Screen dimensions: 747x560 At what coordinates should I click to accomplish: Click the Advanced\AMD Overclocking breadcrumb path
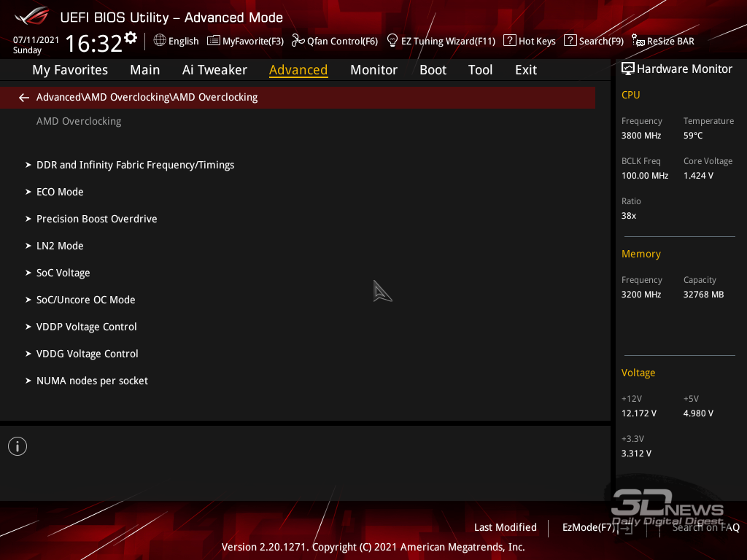pos(147,97)
